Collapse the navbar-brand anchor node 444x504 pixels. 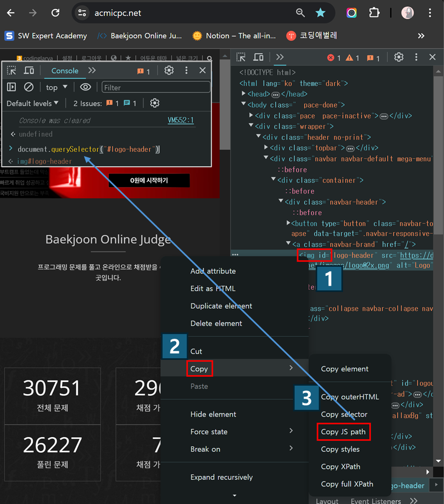[x=288, y=244]
